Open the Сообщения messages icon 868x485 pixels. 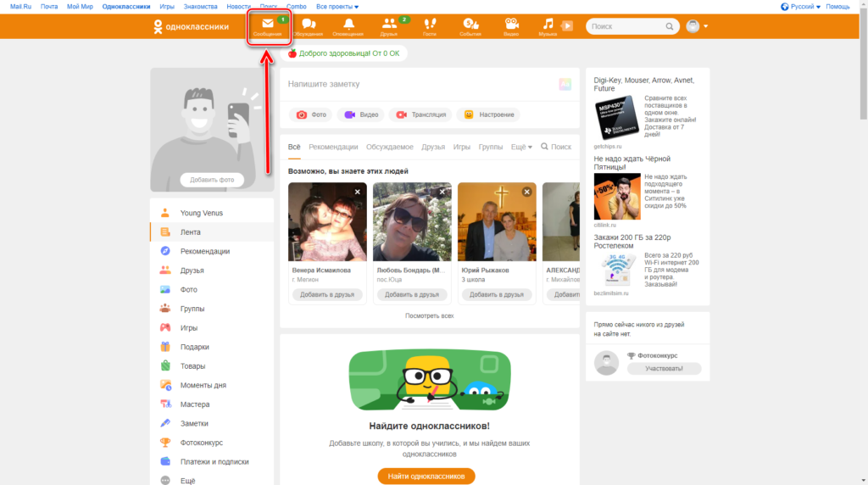coord(268,26)
